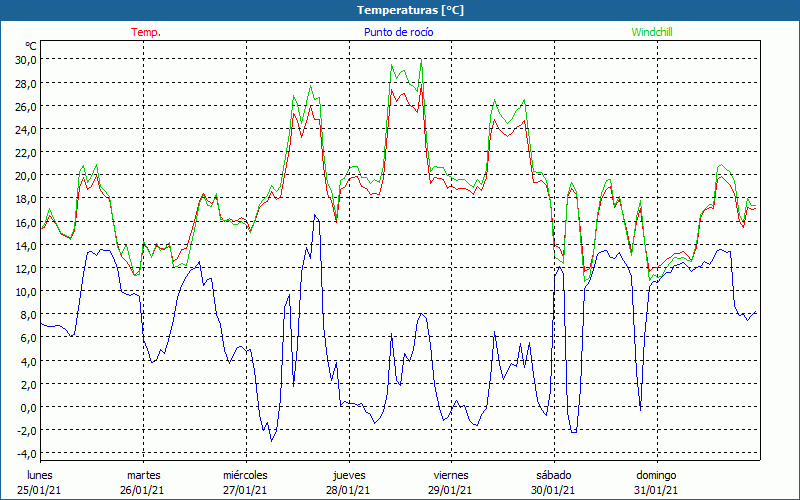Click the 25/01/21 date label
This screenshot has width=800, height=500.
39,490
